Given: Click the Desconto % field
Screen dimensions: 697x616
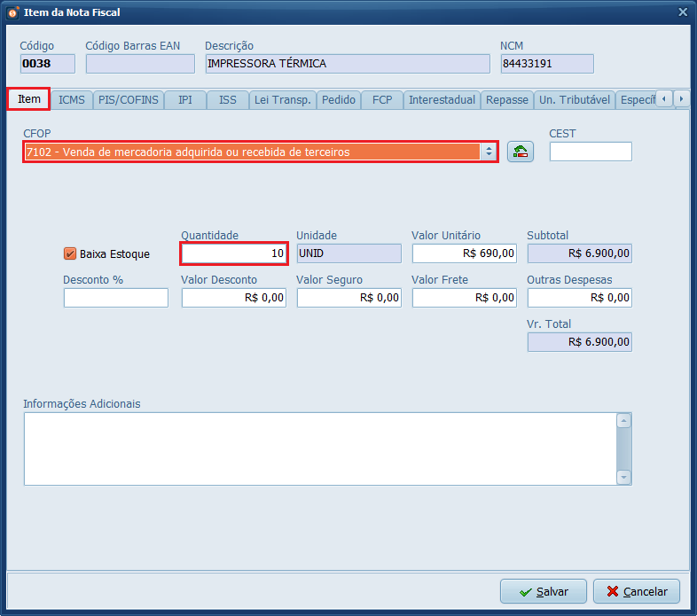Looking at the screenshot, I should click(x=115, y=298).
